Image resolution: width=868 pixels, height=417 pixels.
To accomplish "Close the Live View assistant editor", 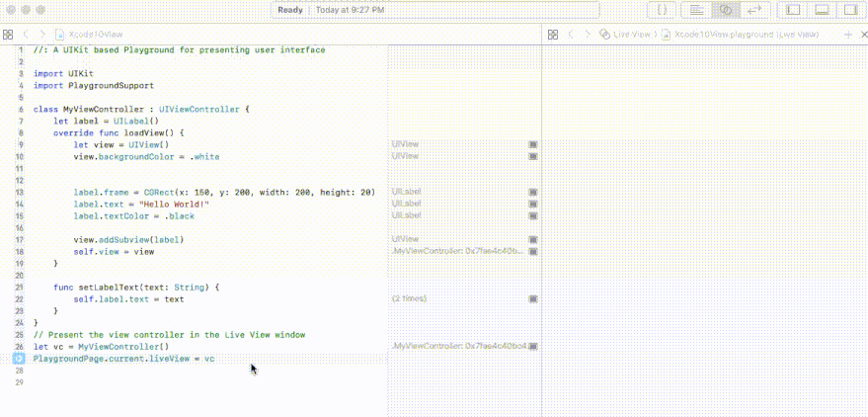I will [x=861, y=34].
